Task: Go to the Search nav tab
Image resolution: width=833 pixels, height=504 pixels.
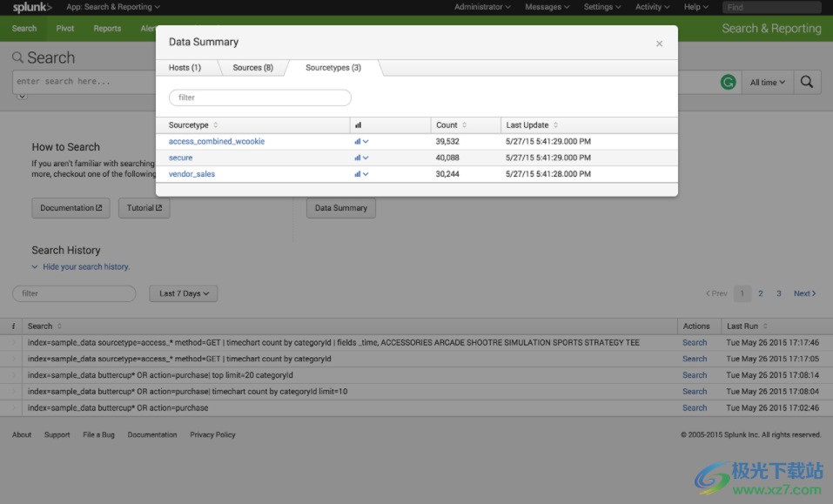Action: [24, 29]
